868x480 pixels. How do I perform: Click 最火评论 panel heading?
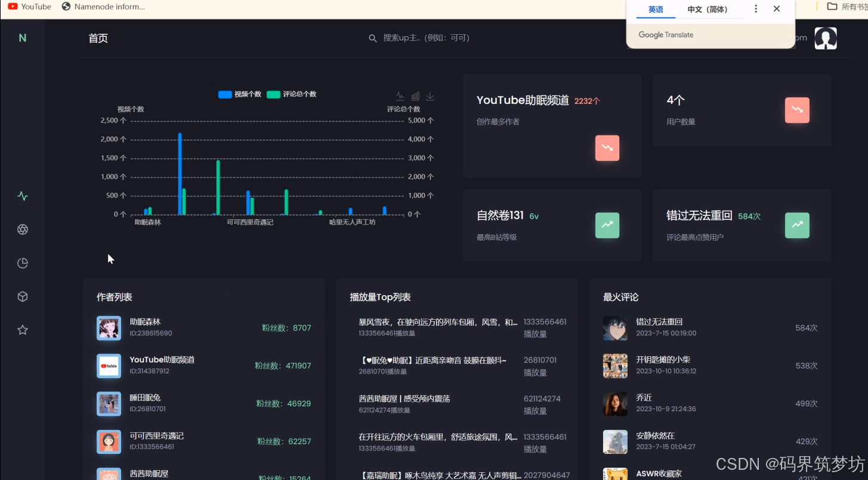pyautogui.click(x=620, y=297)
